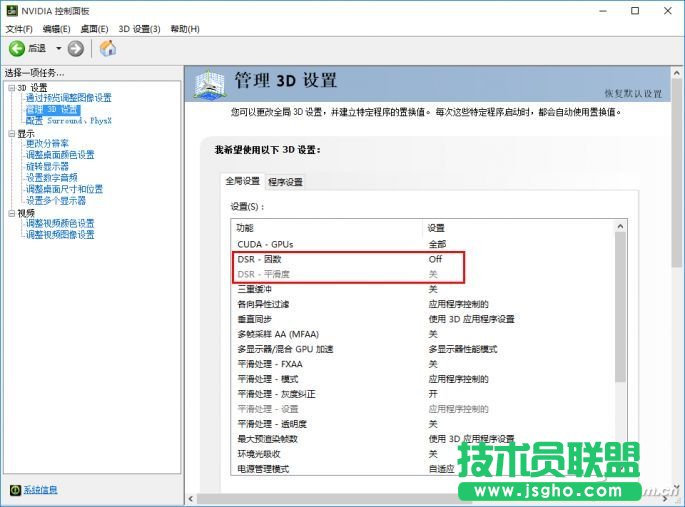
Task: Collapse the 3D 设置 tree node
Action: point(10,87)
